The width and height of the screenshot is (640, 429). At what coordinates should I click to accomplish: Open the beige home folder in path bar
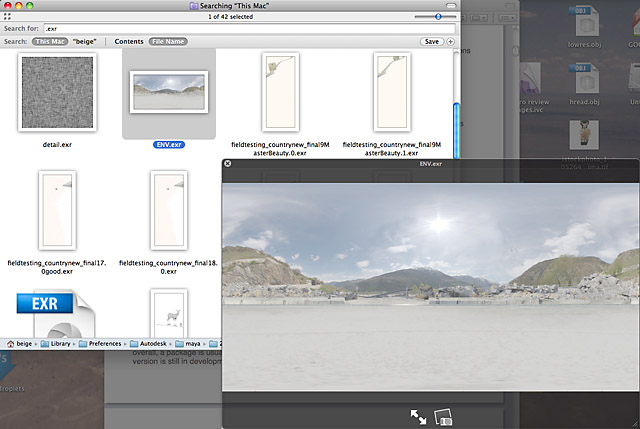tap(19, 344)
